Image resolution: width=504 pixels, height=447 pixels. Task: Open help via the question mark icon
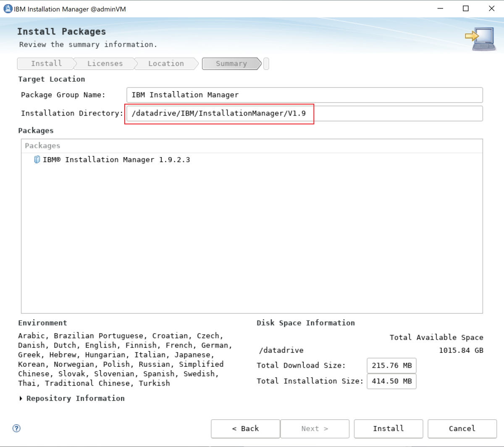click(x=16, y=428)
